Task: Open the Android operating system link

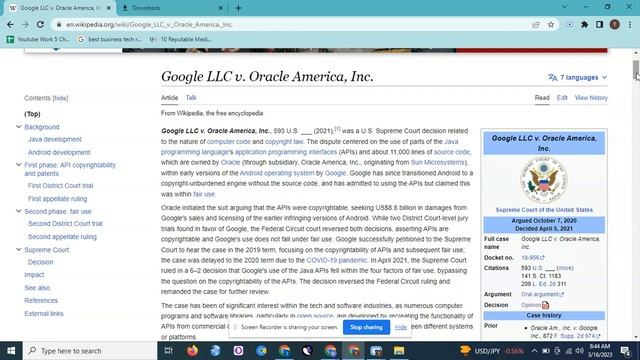Action: tap(277, 173)
